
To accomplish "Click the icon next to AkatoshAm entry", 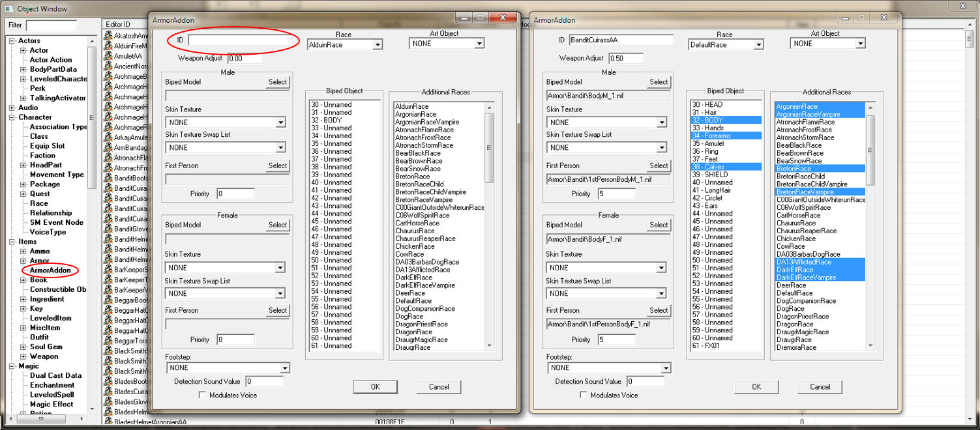I will [x=109, y=36].
